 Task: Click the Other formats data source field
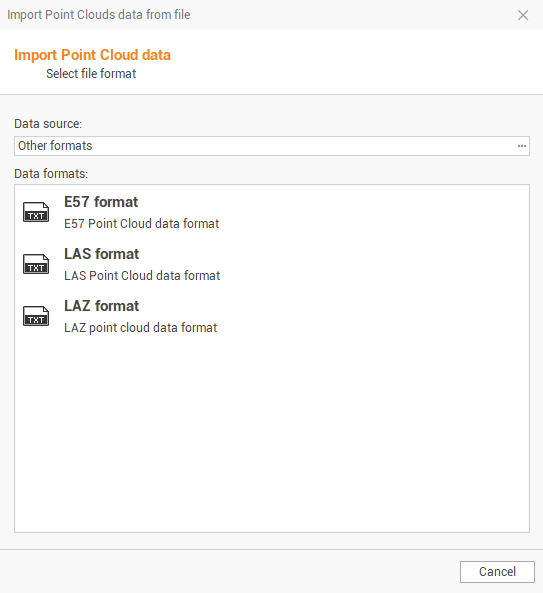pyautogui.click(x=272, y=146)
